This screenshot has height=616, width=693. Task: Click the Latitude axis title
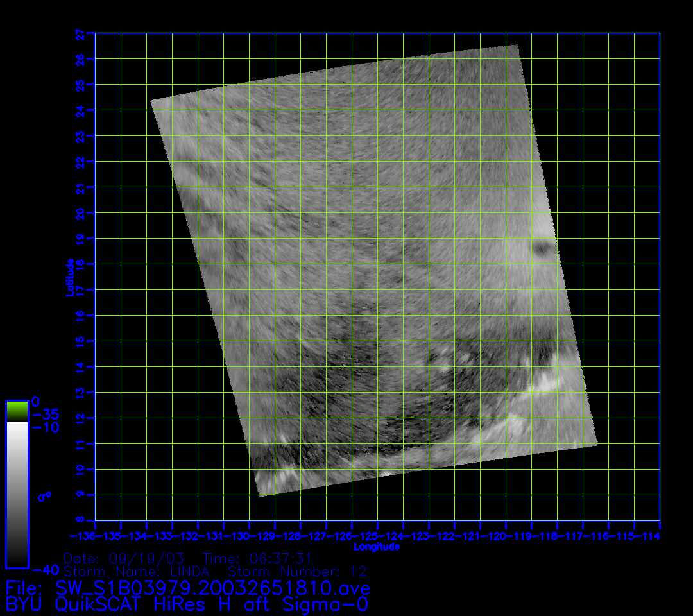point(68,277)
